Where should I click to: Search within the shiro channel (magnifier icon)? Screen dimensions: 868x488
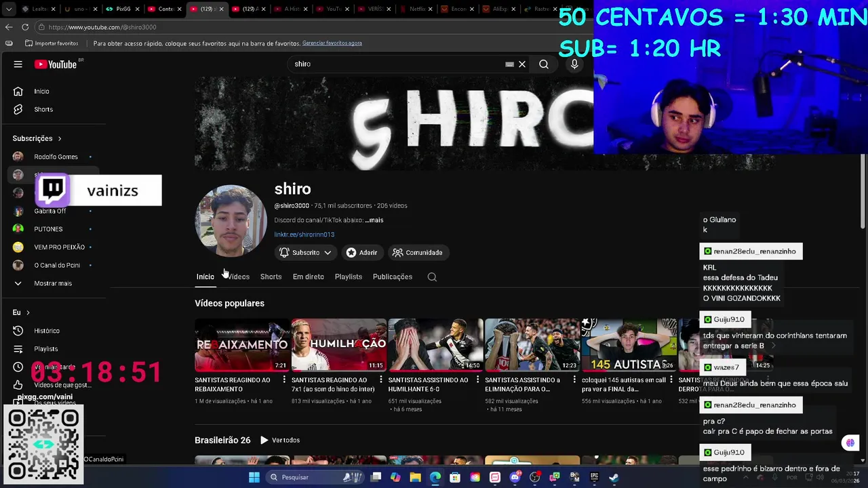click(432, 277)
